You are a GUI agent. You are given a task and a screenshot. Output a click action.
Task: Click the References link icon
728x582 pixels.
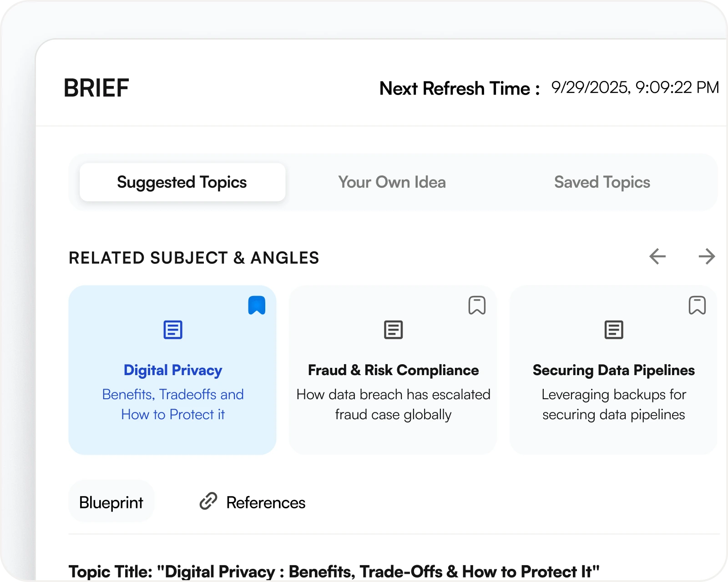click(x=208, y=501)
